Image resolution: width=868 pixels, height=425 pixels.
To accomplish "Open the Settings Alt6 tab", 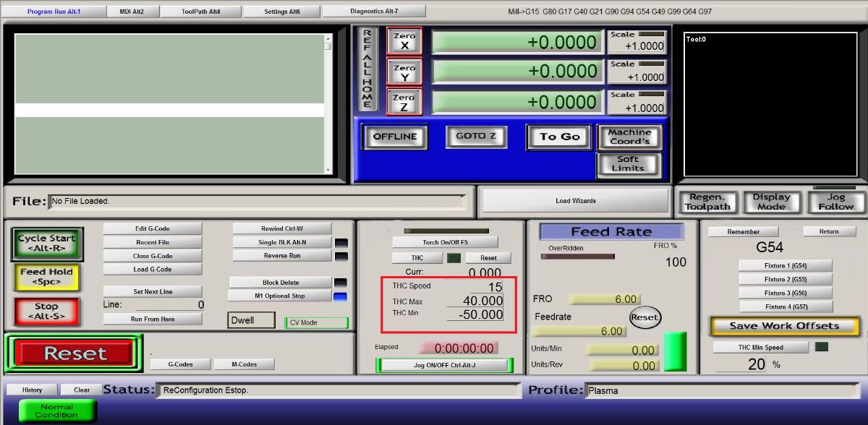I will pyautogui.click(x=282, y=12).
